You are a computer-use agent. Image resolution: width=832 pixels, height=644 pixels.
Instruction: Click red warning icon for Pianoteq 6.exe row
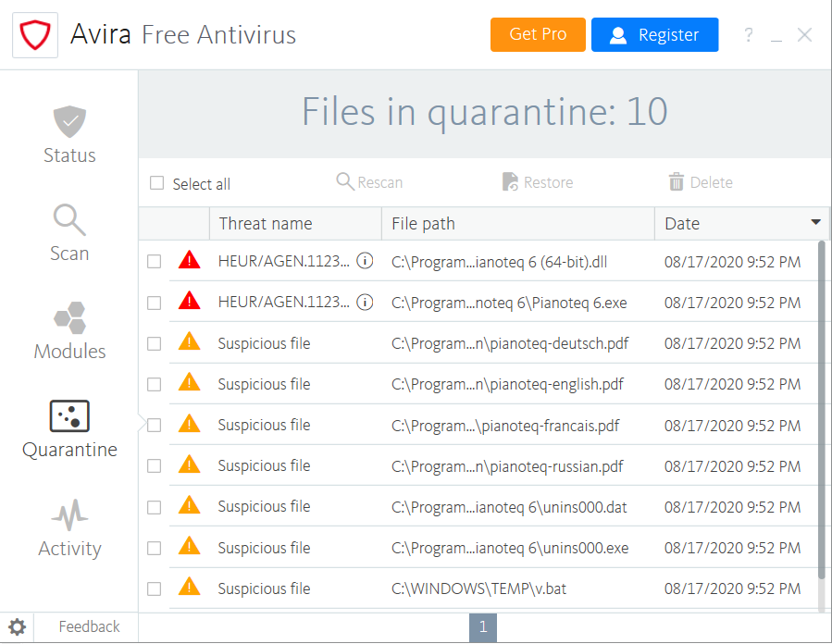(190, 301)
